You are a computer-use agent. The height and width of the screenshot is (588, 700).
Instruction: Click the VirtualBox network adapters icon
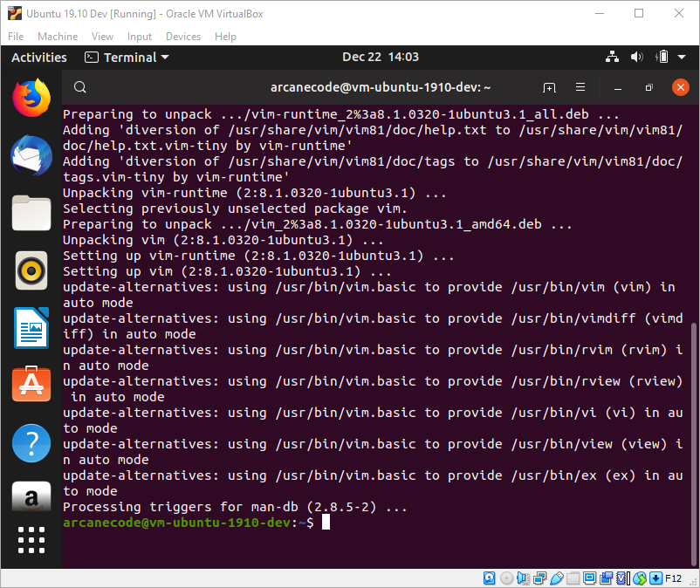click(x=539, y=578)
